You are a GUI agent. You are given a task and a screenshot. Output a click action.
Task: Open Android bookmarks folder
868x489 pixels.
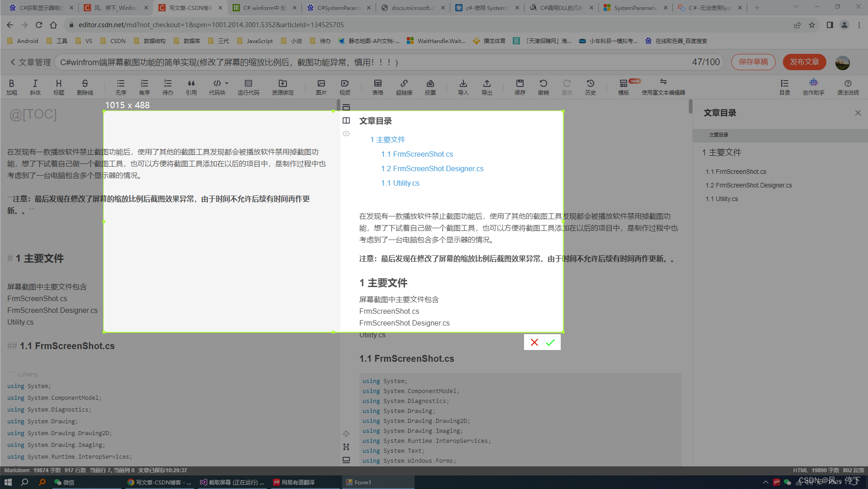pyautogui.click(x=23, y=41)
